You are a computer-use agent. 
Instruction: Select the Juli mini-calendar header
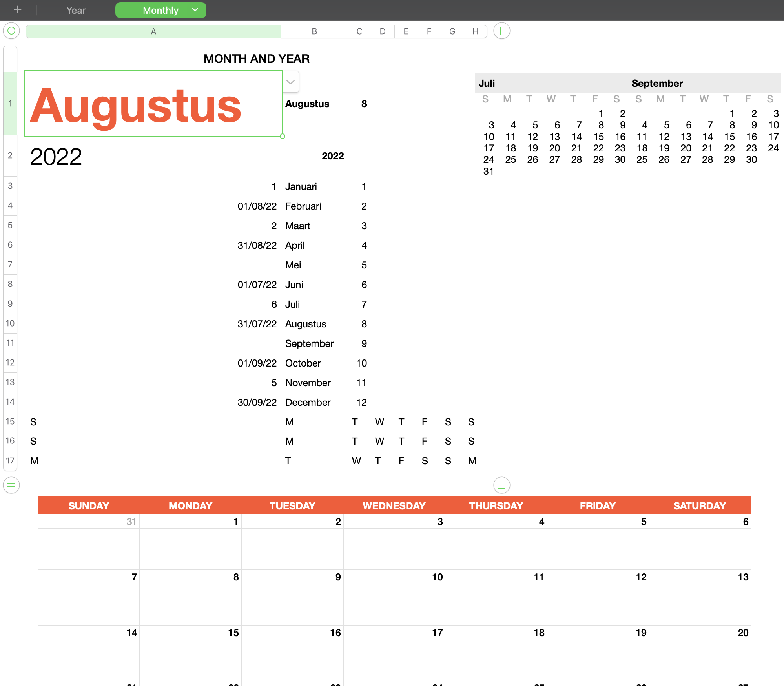tap(487, 83)
